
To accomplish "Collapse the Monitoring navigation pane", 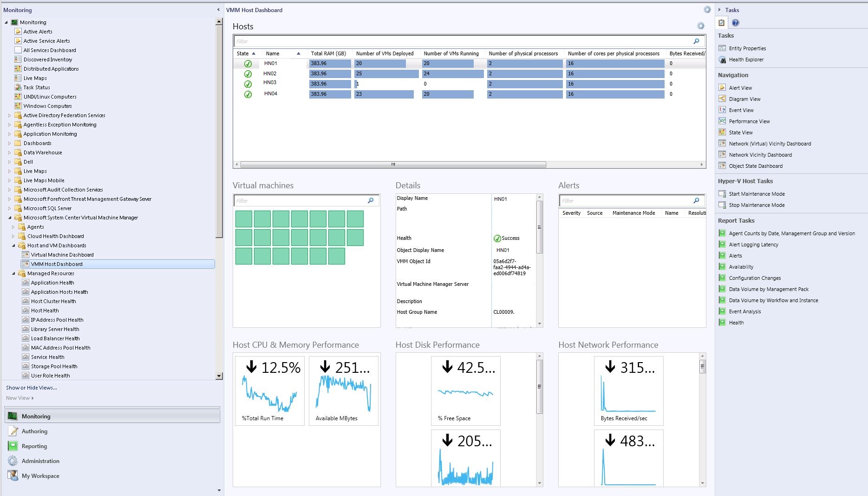I will tap(218, 10).
